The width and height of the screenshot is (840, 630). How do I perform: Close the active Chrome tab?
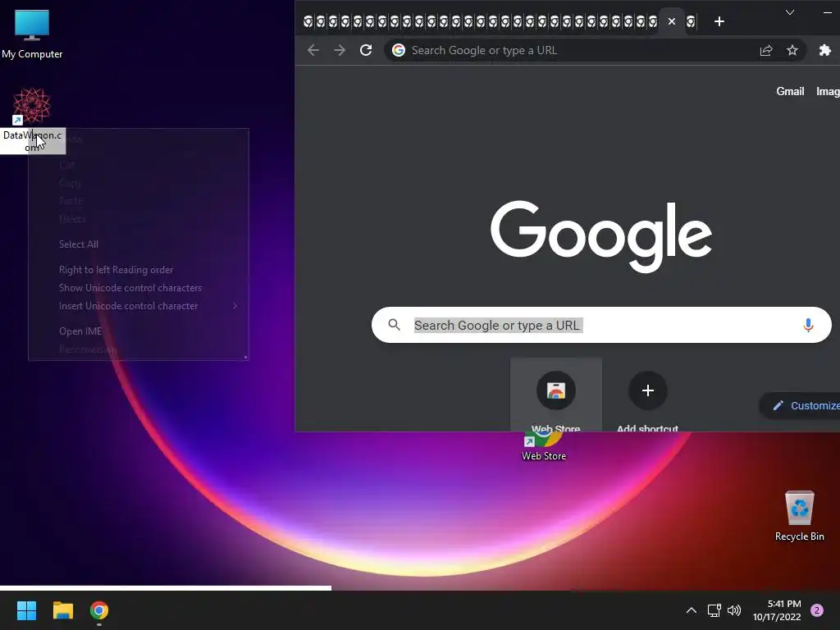coord(672,21)
